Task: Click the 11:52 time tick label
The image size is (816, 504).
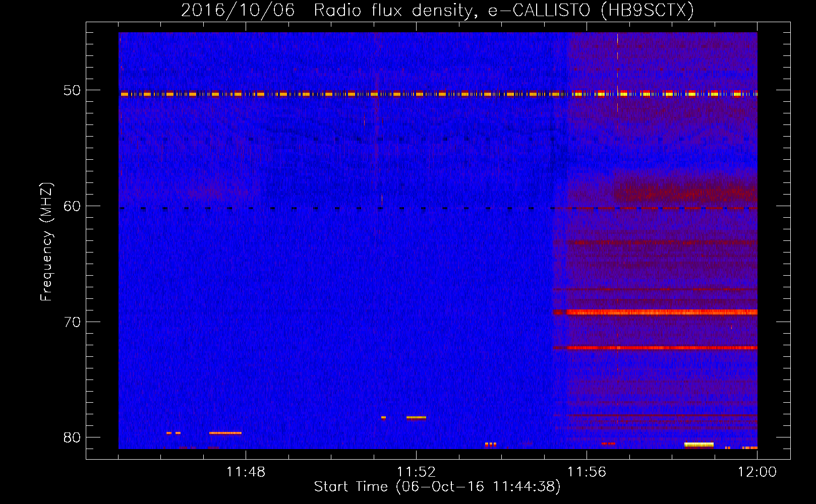Action: [416, 472]
